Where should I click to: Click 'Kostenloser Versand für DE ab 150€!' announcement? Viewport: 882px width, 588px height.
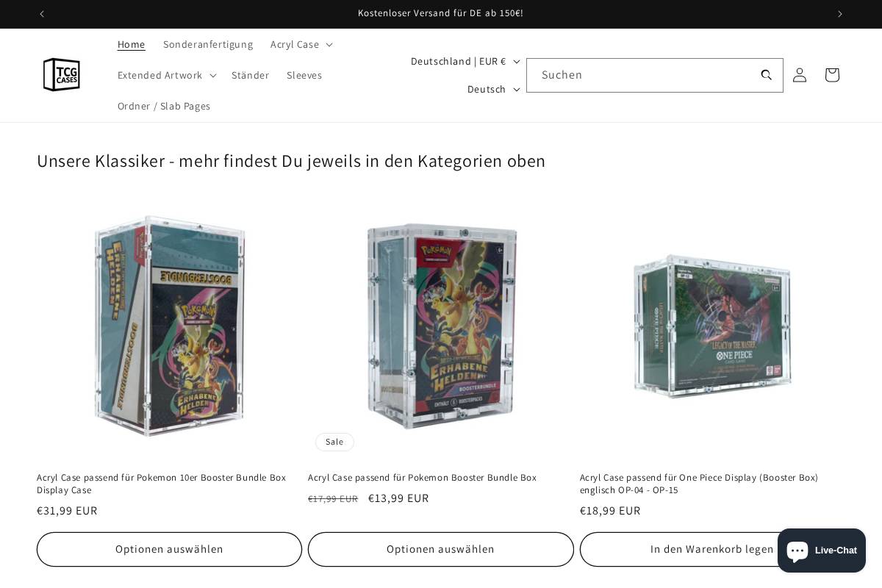pos(440,13)
